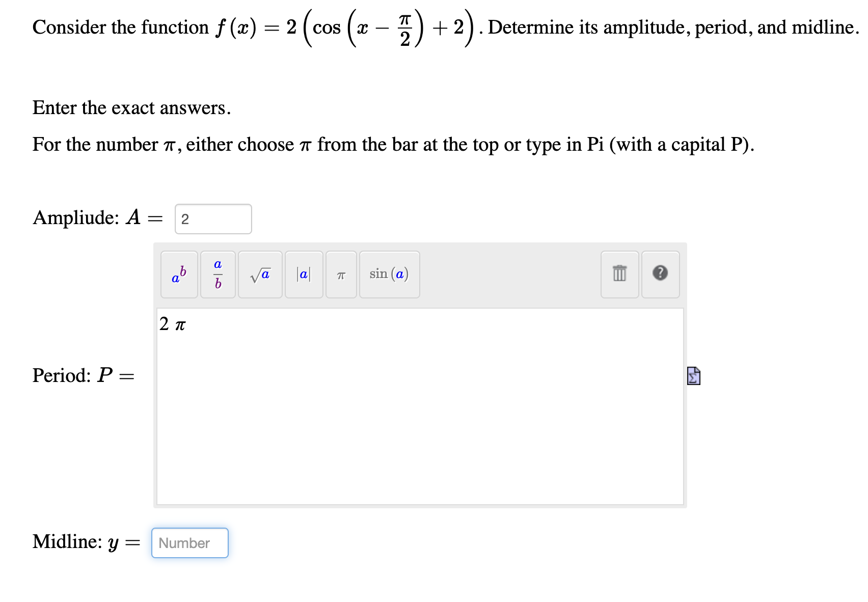Open equation editor help via the question mark icon

click(661, 275)
